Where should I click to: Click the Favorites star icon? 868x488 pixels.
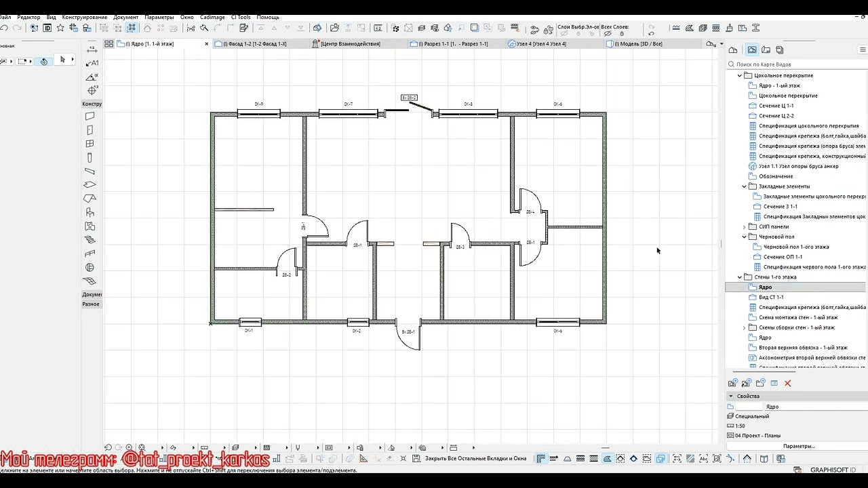(60, 28)
